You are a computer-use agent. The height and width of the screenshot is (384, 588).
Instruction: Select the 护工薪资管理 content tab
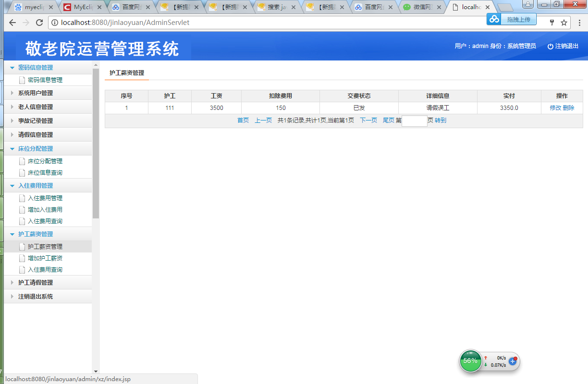[x=127, y=73]
